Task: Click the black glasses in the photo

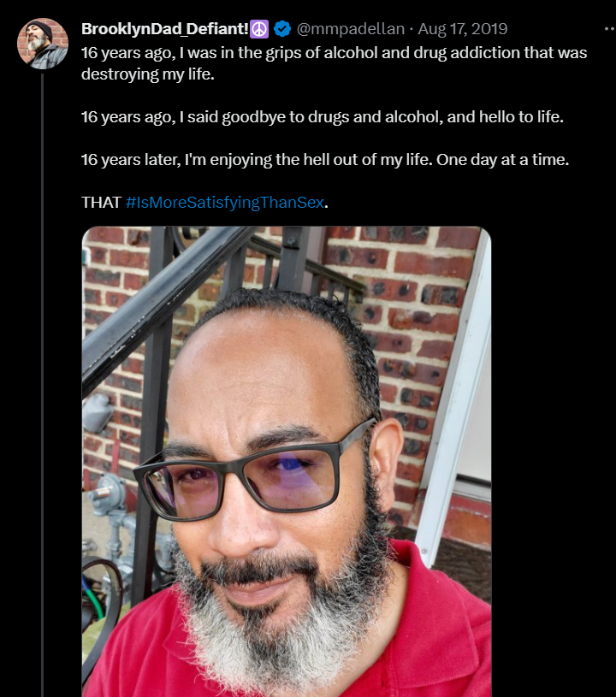Action: (x=257, y=477)
